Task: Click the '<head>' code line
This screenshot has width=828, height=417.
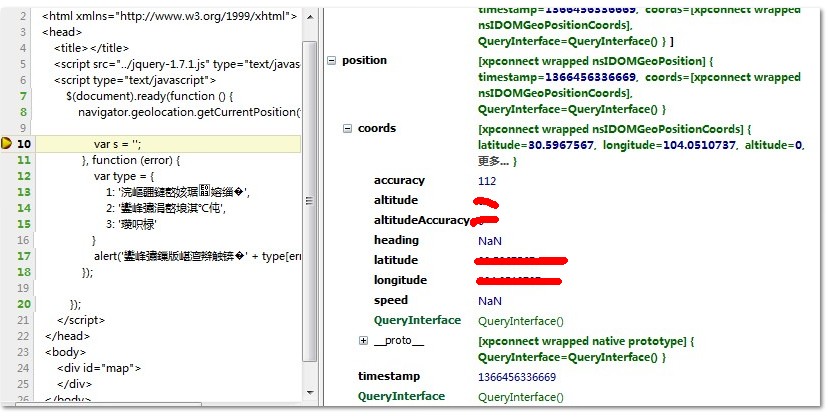Action: 62,32
